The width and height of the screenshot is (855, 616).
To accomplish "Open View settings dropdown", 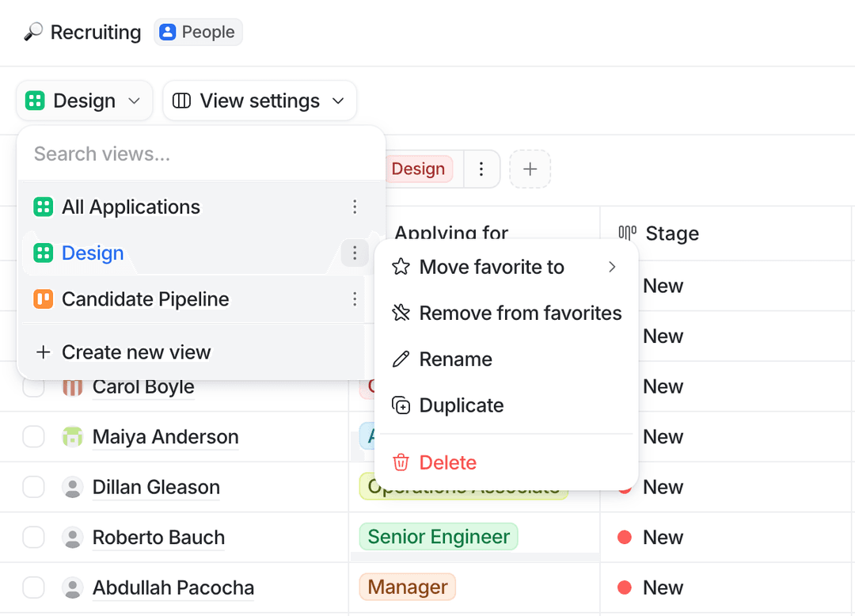I will point(260,101).
